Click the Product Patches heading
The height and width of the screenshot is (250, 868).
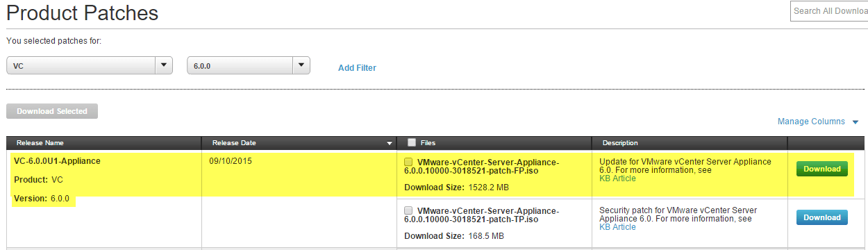(x=83, y=12)
